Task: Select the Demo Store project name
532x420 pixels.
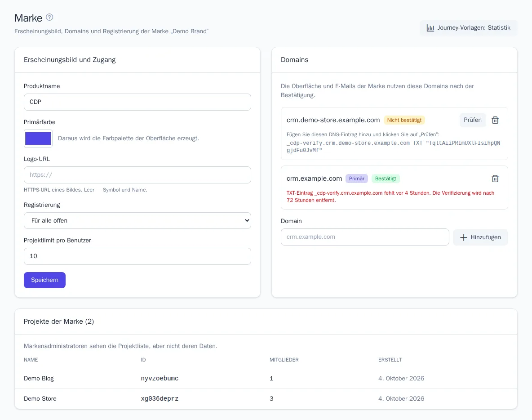Action: 40,398
